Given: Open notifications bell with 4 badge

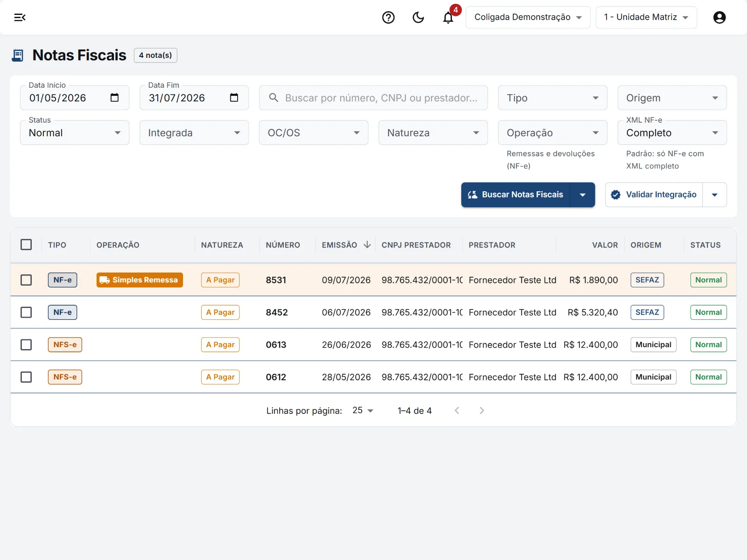Looking at the screenshot, I should [449, 17].
